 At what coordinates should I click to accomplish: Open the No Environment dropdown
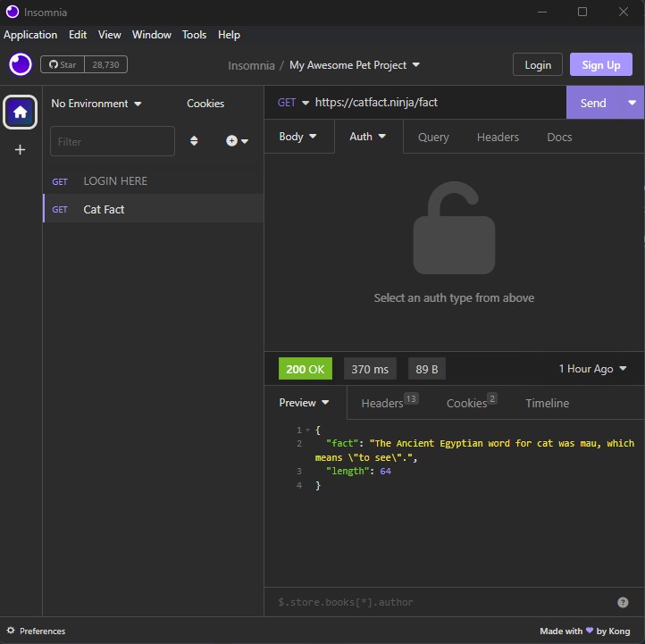pos(96,104)
